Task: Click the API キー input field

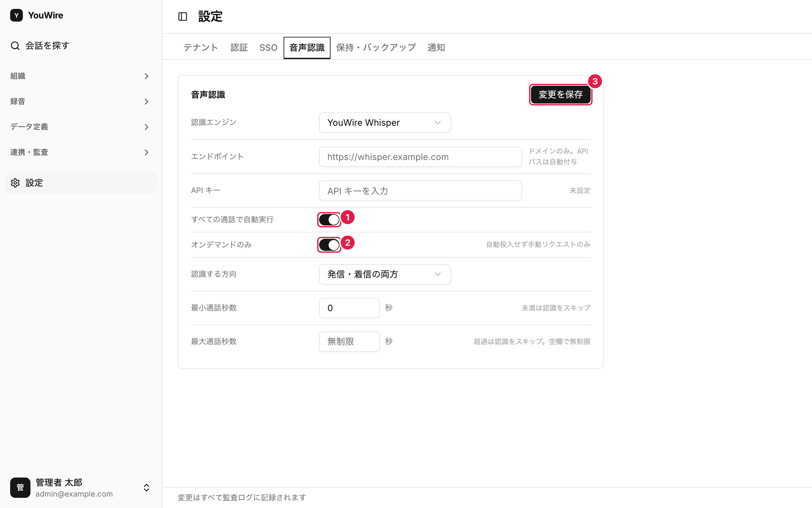Action: [x=420, y=191]
